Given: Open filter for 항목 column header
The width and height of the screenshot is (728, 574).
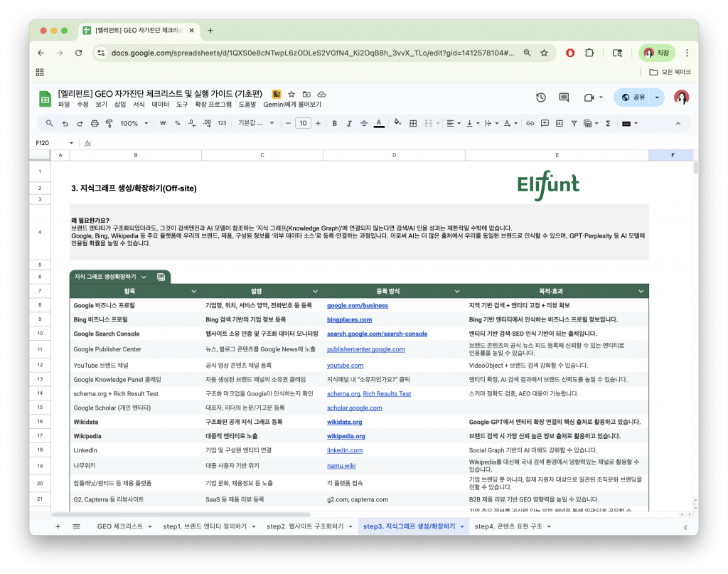Looking at the screenshot, I should 193,292.
